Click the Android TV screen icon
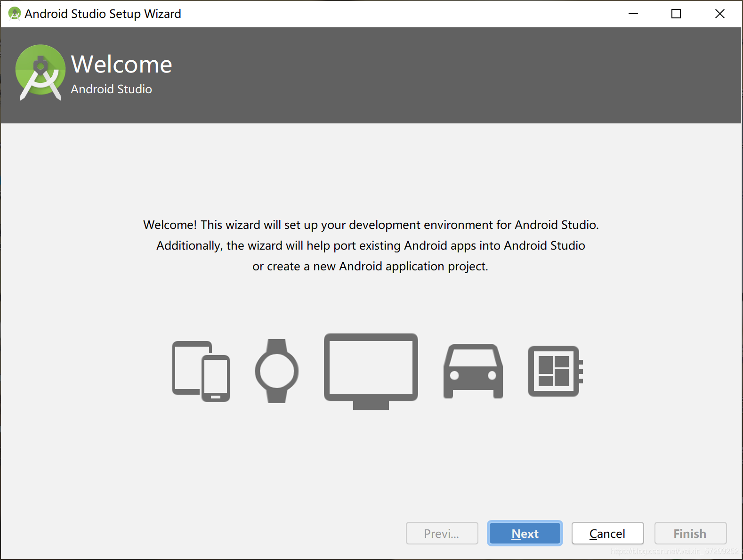This screenshot has height=560, width=743. tap(371, 371)
